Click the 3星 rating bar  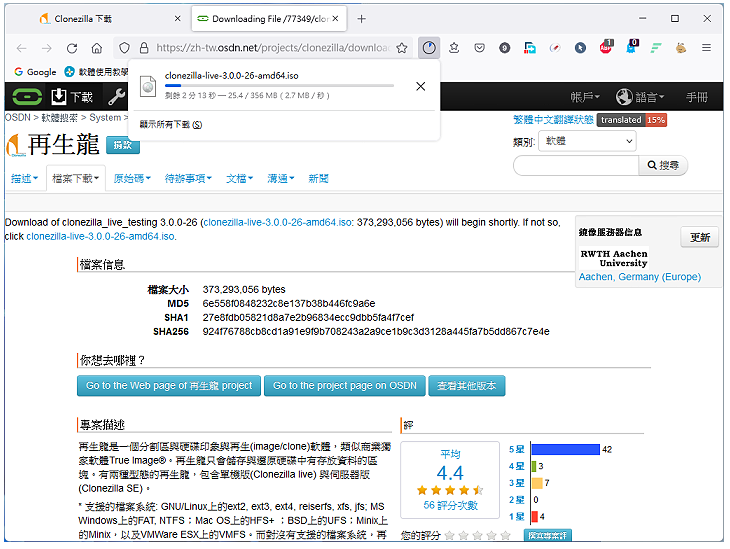click(x=537, y=483)
